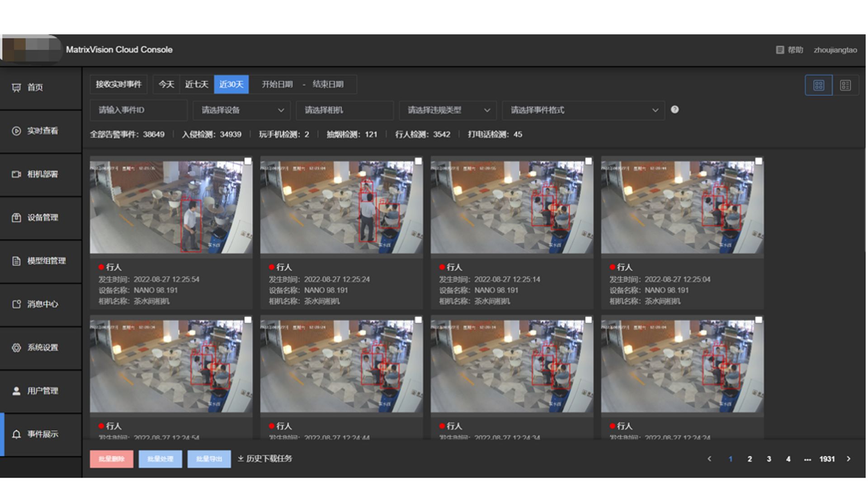Open thumbnail of 12:25:04 pedestrian event
This screenshot has height=488, width=868.
point(682,207)
